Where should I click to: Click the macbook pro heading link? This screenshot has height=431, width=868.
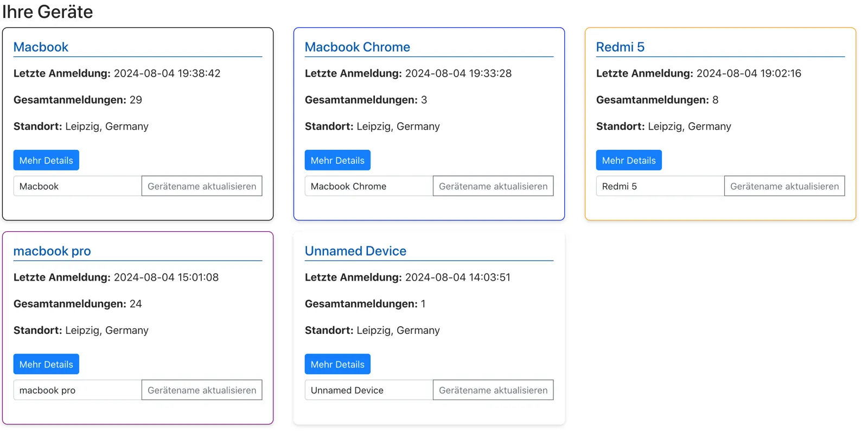coord(52,251)
